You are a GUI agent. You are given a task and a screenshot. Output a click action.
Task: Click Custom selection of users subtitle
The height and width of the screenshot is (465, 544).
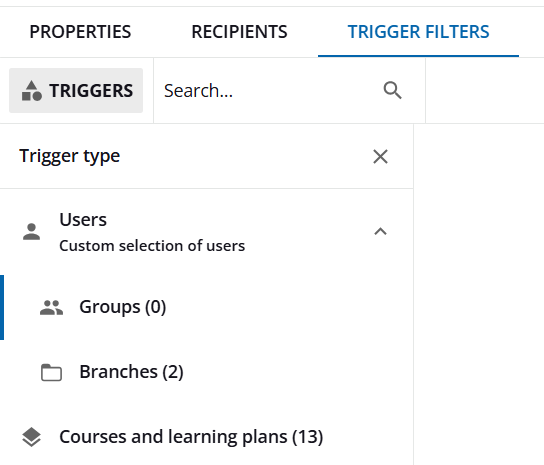tap(152, 246)
